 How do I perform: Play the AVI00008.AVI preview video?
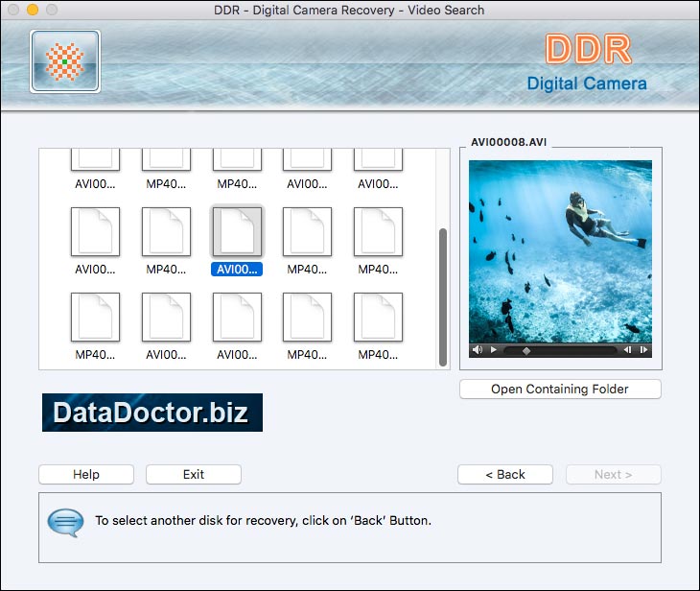[494, 351]
